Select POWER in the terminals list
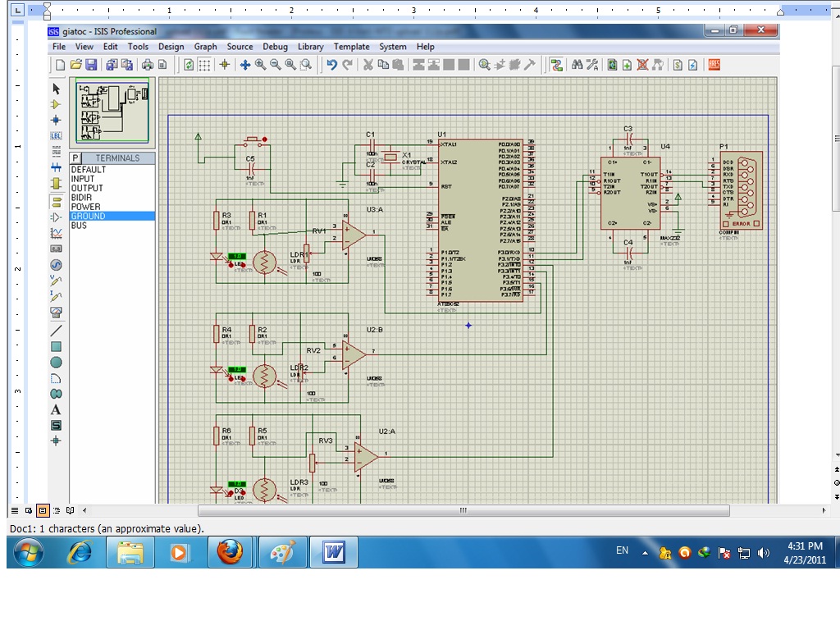Screen dimensions: 840x630 coord(85,207)
